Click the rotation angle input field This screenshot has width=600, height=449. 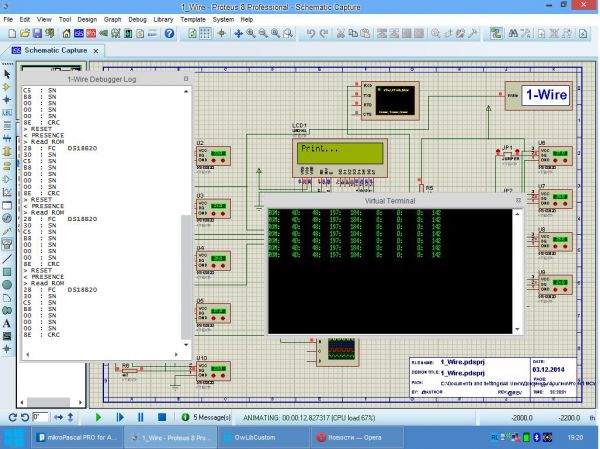(x=40, y=417)
